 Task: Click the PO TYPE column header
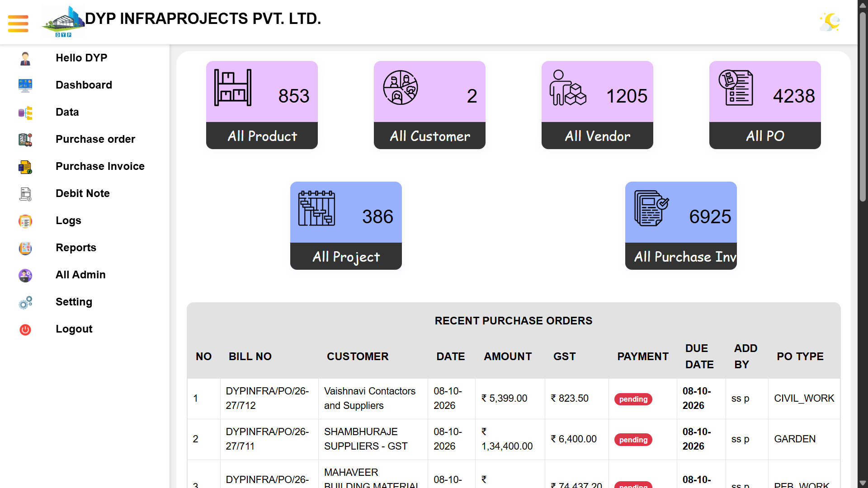800,357
